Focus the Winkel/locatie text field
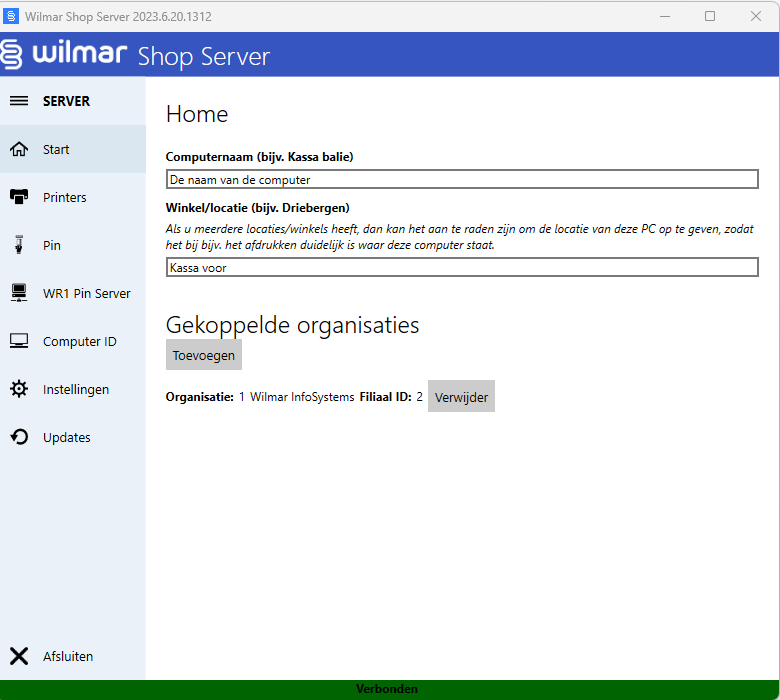The image size is (780, 700). tap(462, 268)
